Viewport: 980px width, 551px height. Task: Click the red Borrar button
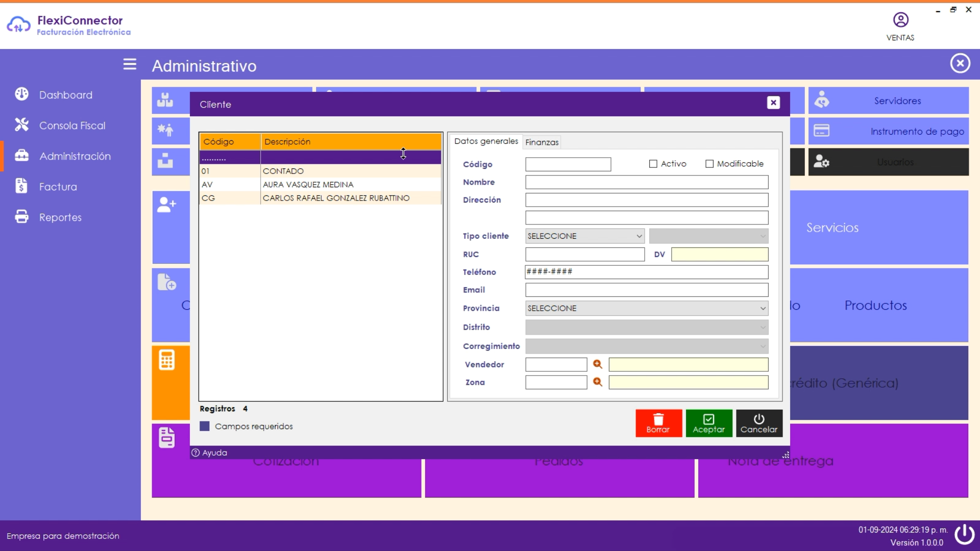[x=658, y=423]
